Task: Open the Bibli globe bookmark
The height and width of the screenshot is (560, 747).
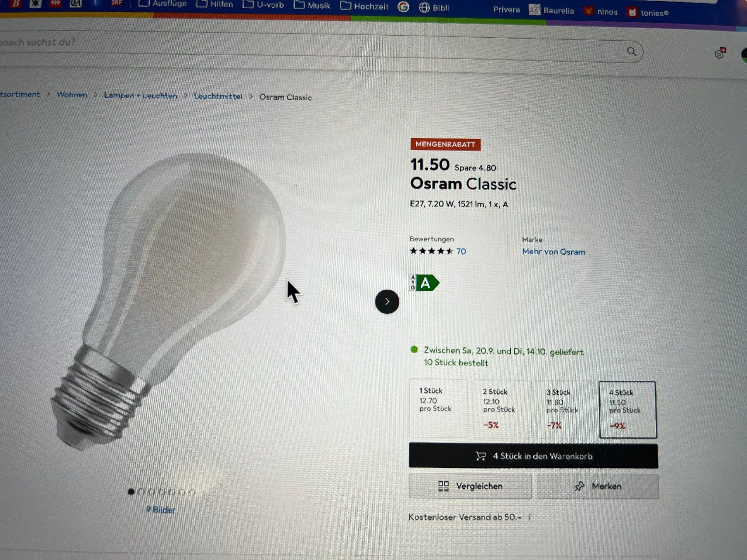Action: click(x=434, y=7)
